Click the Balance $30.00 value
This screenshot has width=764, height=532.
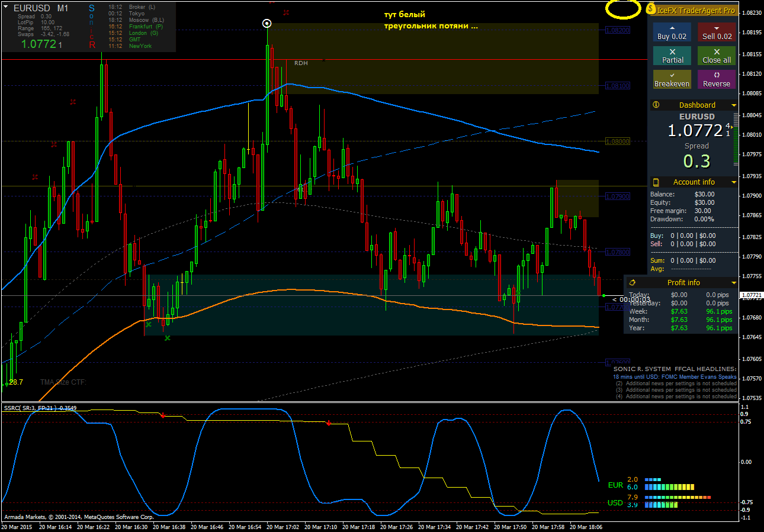point(704,194)
